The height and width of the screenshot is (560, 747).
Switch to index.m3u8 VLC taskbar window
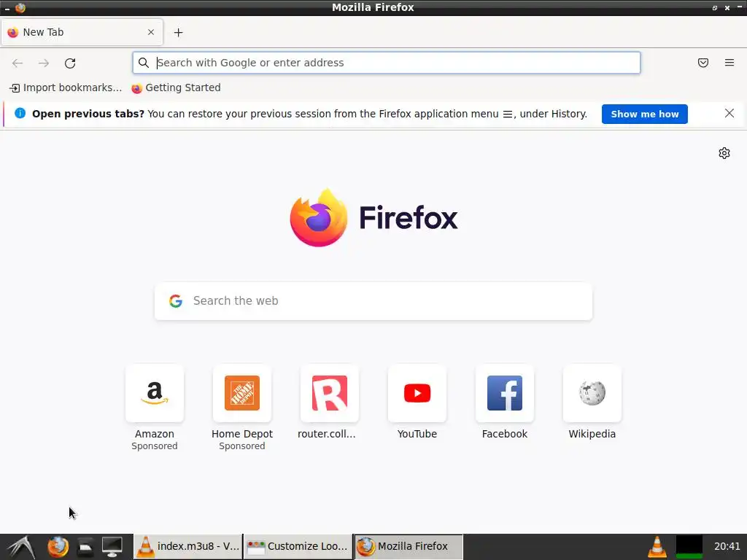(x=188, y=547)
